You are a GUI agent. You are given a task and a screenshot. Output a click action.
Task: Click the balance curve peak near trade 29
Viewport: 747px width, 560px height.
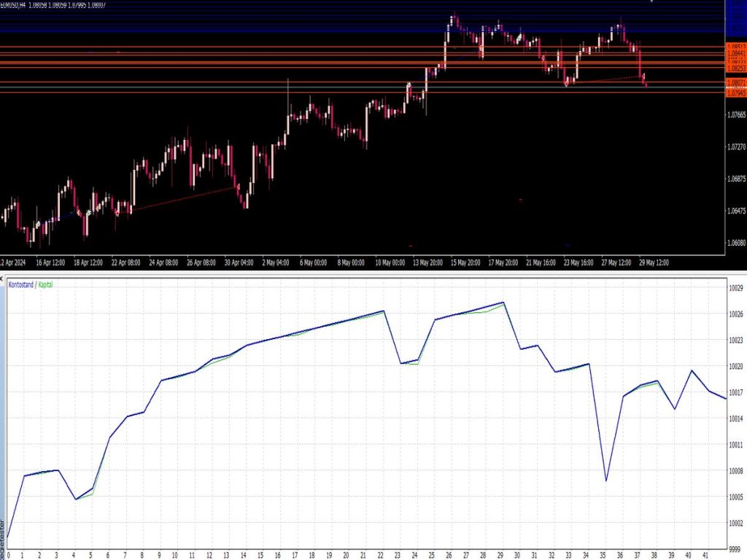click(502, 302)
